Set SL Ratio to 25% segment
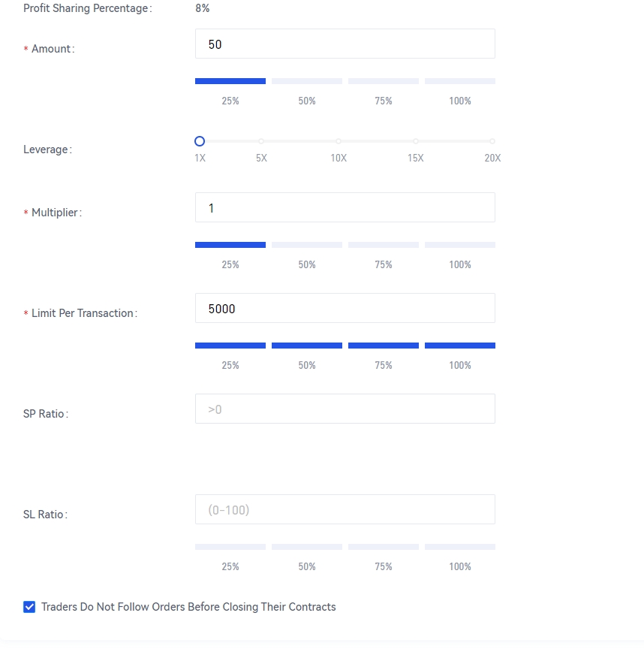This screenshot has width=644, height=649. coord(230,547)
